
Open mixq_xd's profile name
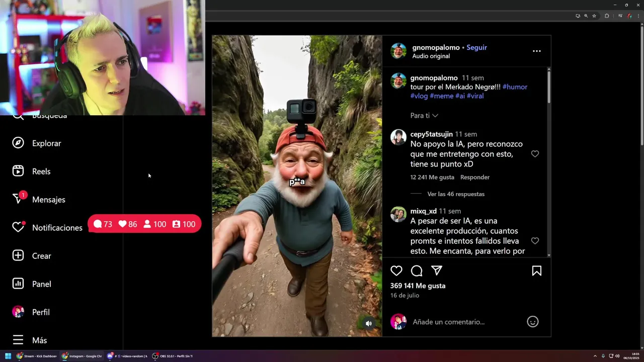point(423,211)
